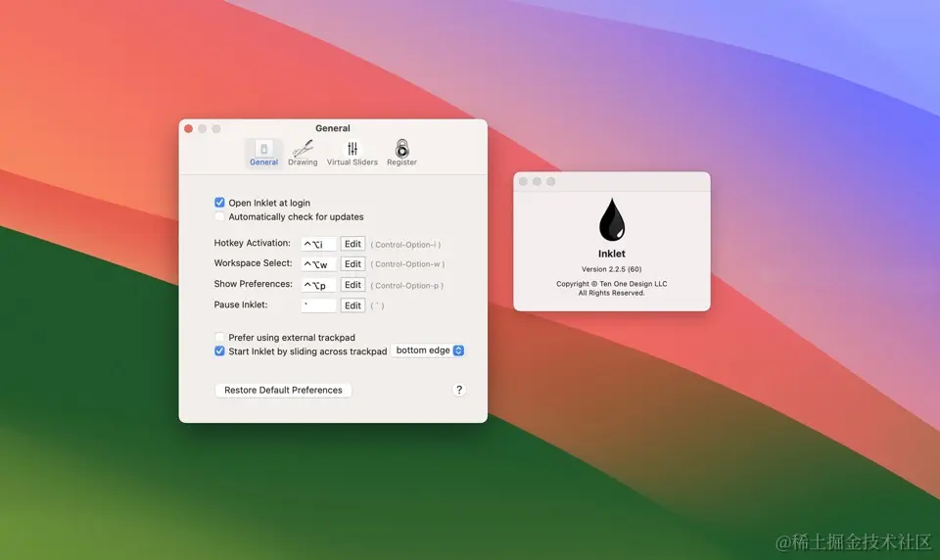Click the Control-Option-w hint text

tap(407, 264)
